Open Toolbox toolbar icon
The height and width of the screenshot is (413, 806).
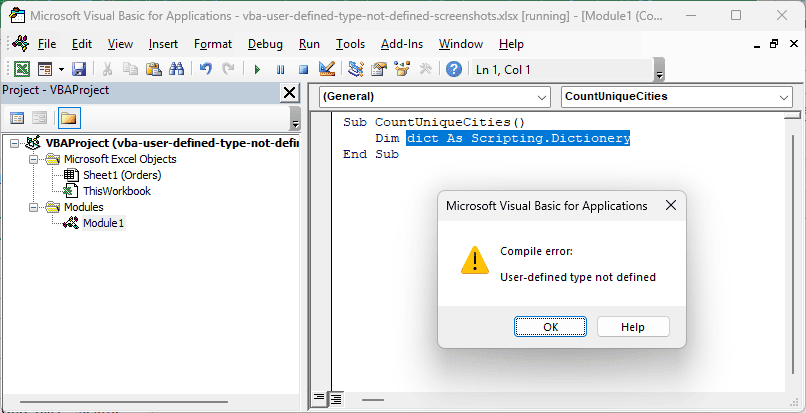[x=425, y=69]
